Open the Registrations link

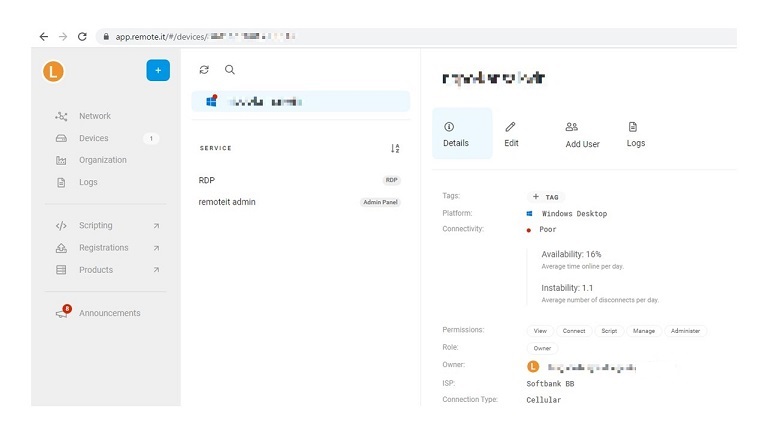(x=104, y=248)
